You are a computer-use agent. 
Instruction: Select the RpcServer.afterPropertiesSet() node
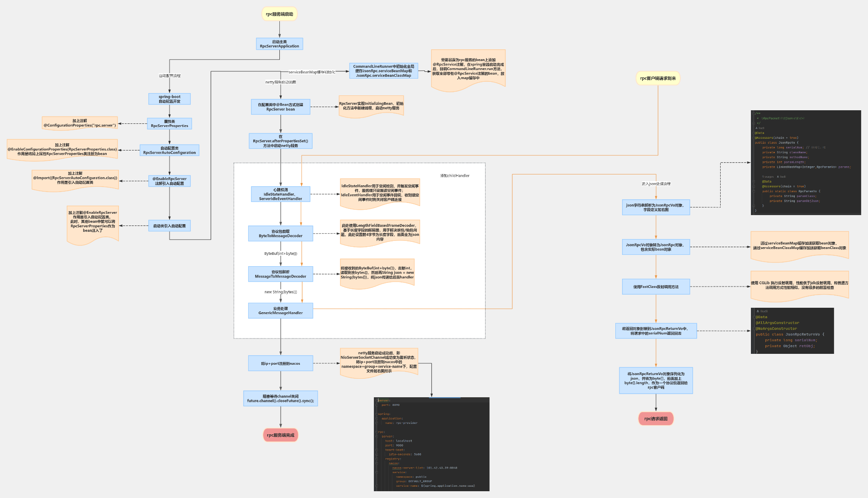[280, 141]
